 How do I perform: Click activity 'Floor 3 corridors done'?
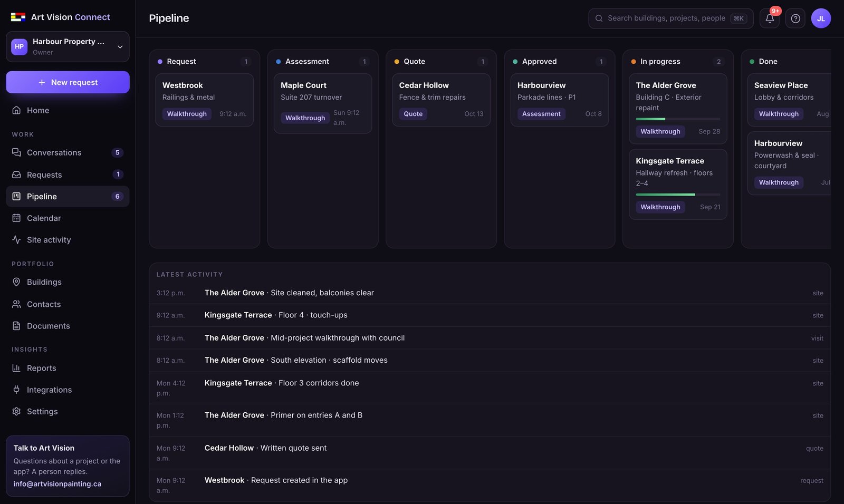pyautogui.click(x=490, y=388)
